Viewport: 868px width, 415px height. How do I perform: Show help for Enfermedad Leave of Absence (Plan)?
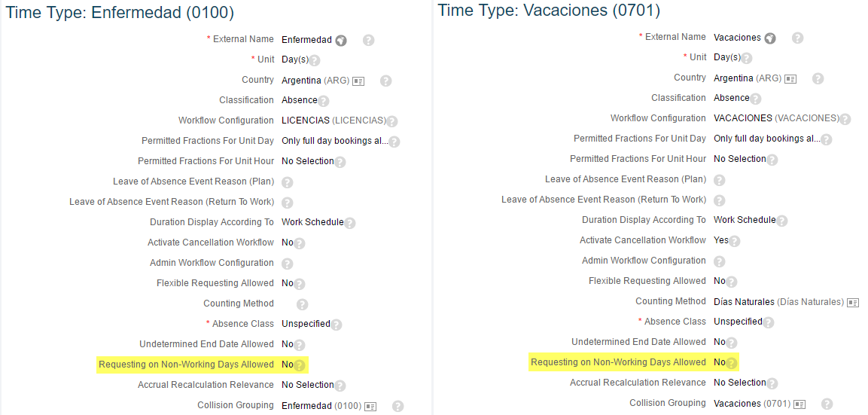(x=288, y=182)
